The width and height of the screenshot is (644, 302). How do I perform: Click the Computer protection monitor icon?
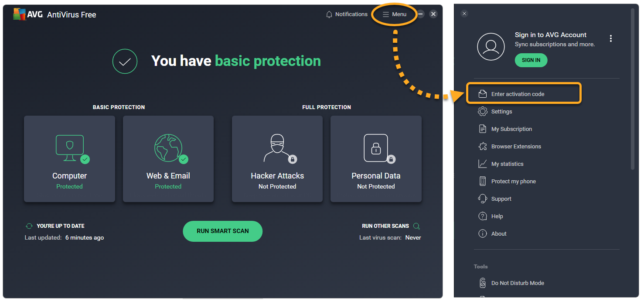coord(70,148)
